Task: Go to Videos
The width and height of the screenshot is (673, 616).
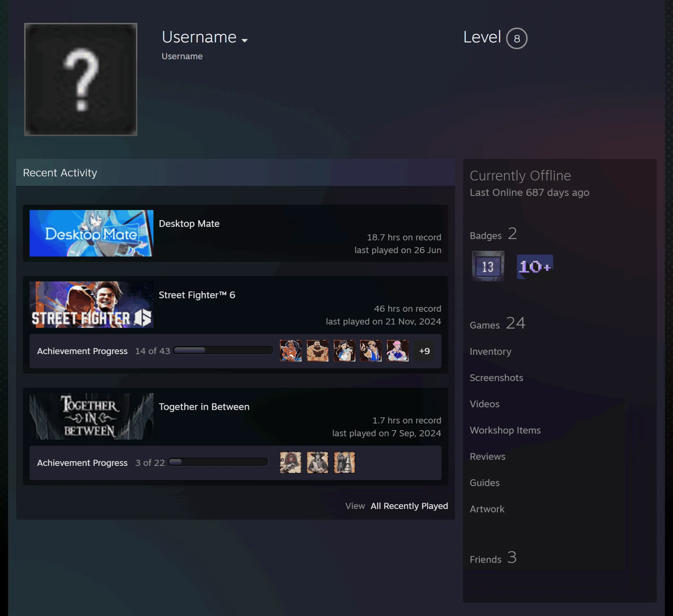Action: 484,404
